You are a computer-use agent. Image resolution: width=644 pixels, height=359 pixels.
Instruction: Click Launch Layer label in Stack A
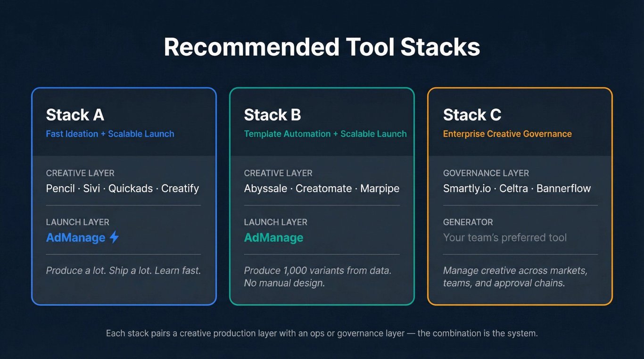click(77, 222)
